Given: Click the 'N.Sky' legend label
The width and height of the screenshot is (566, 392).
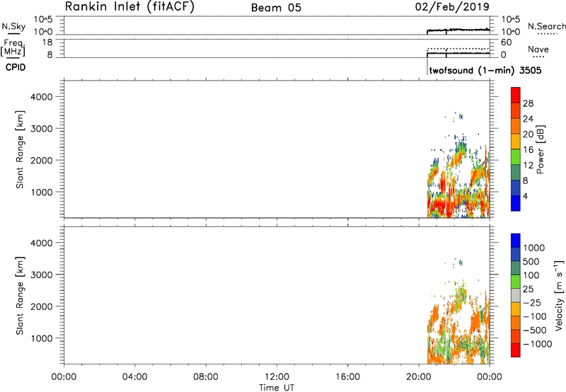Looking at the screenshot, I should click(13, 26).
